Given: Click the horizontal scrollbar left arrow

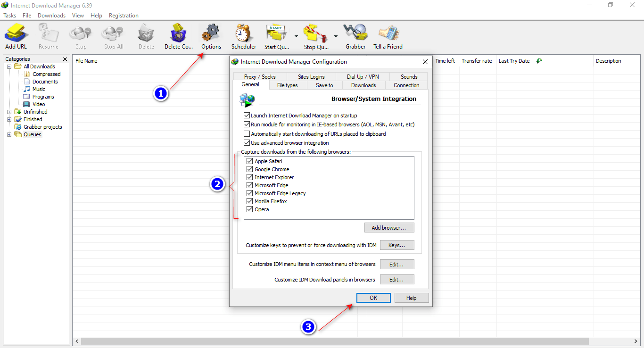Looking at the screenshot, I should [x=76, y=341].
